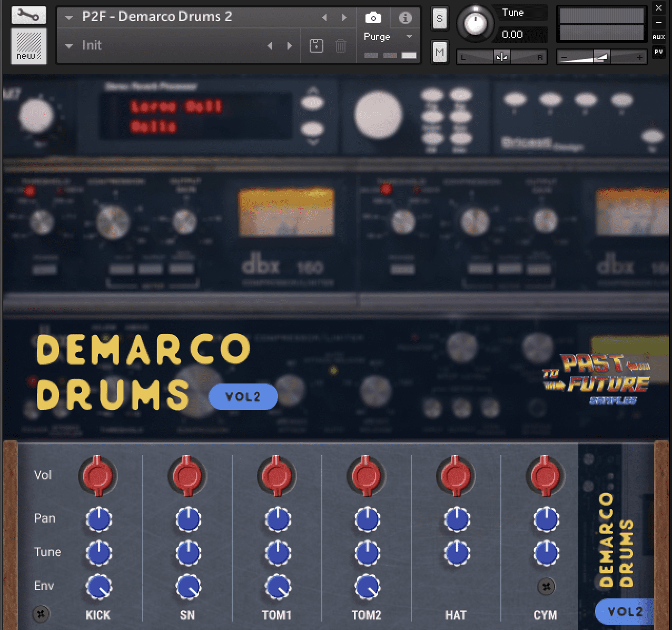Click the output level meter
The image size is (672, 630).
click(601, 25)
